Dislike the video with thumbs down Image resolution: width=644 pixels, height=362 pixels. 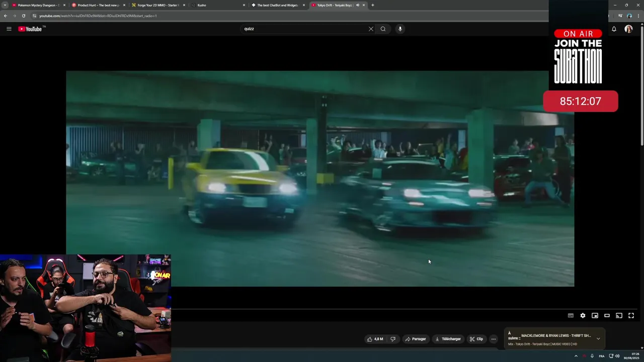click(x=393, y=339)
